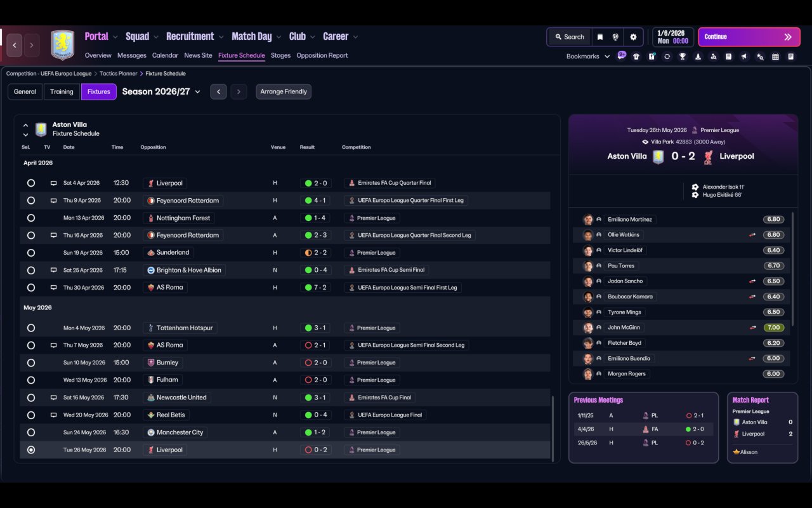This screenshot has width=812, height=508.
Task: Click the FA Cup icon in Previous Meetings row 4/4/26
Action: pyautogui.click(x=646, y=429)
